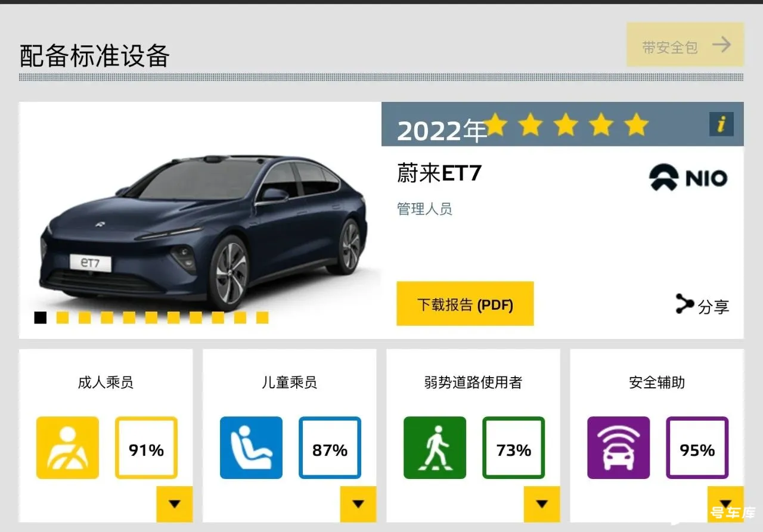Image resolution: width=763 pixels, height=532 pixels.
Task: Switch to 带安全包 safety pack view
Action: pos(685,45)
